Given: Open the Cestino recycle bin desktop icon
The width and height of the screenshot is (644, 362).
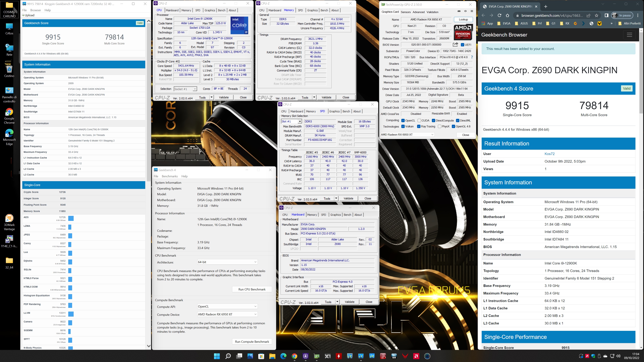Looking at the screenshot, I should point(9,70).
